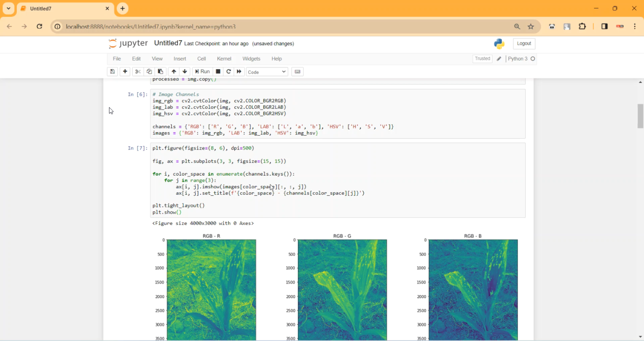This screenshot has width=644, height=341.
Task: Move the selected cell down
Action: pos(185,72)
